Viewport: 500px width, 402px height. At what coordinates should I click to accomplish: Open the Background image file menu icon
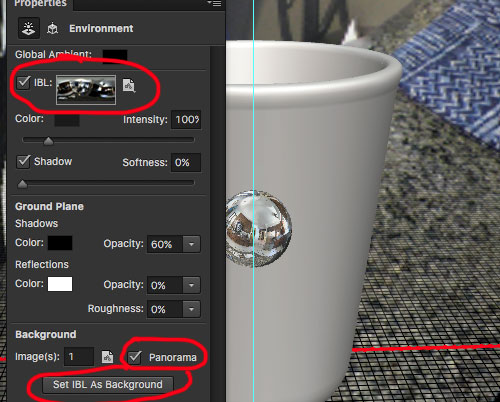click(107, 357)
